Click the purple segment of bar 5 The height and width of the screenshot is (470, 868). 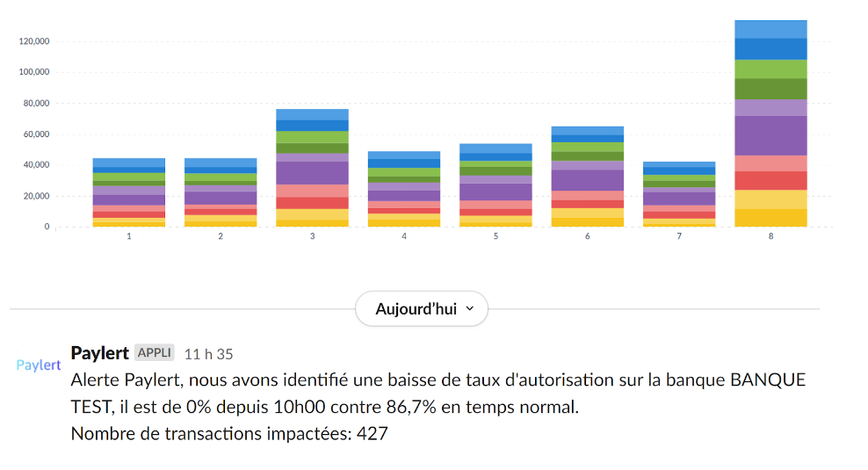pos(495,192)
